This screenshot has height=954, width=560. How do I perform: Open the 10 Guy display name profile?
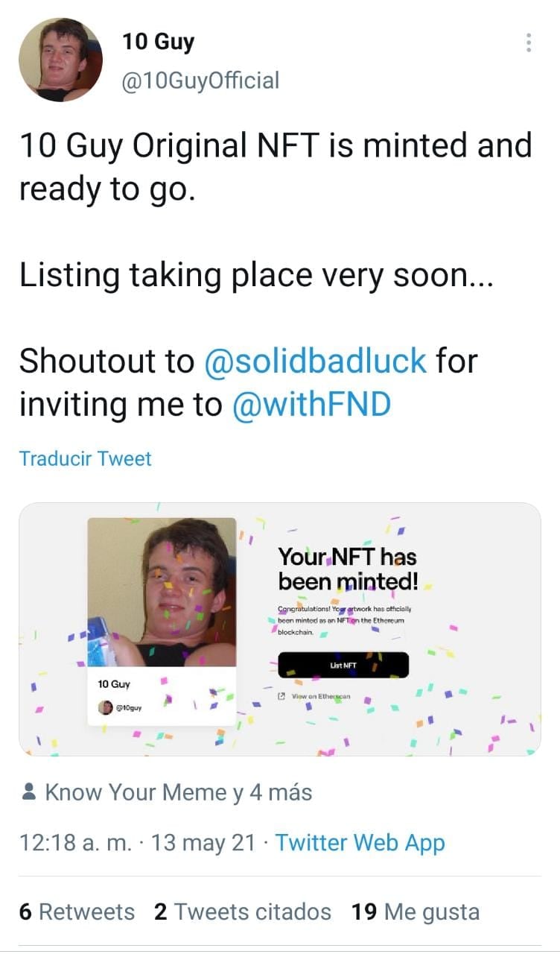point(158,42)
